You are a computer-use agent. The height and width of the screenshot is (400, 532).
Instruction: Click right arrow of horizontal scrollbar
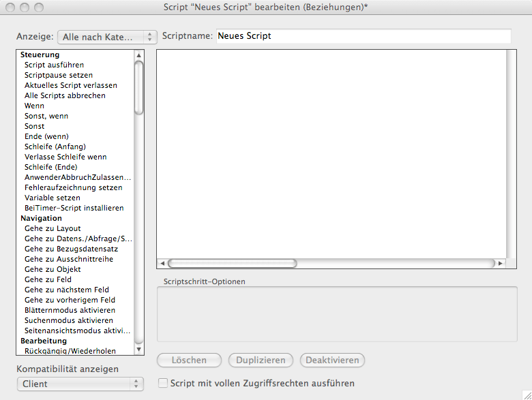[x=501, y=263]
